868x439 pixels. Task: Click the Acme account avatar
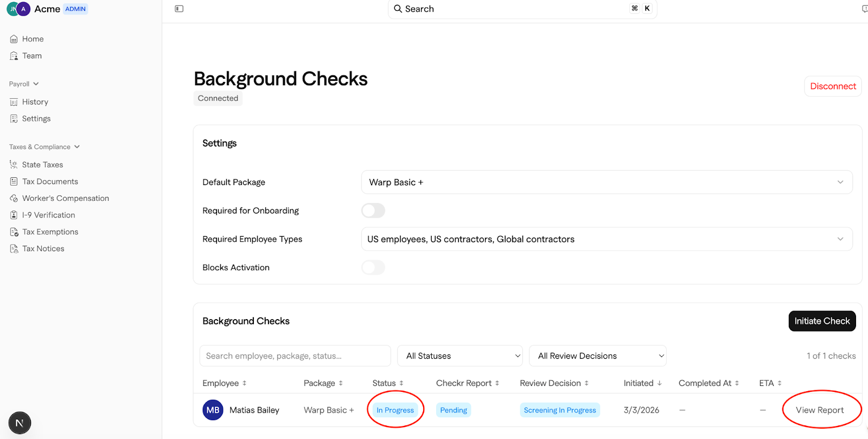[18, 9]
